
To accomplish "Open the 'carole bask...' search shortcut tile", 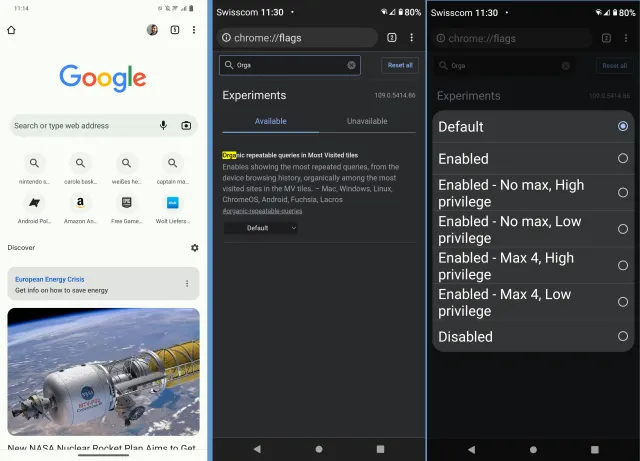I will pos(80,169).
